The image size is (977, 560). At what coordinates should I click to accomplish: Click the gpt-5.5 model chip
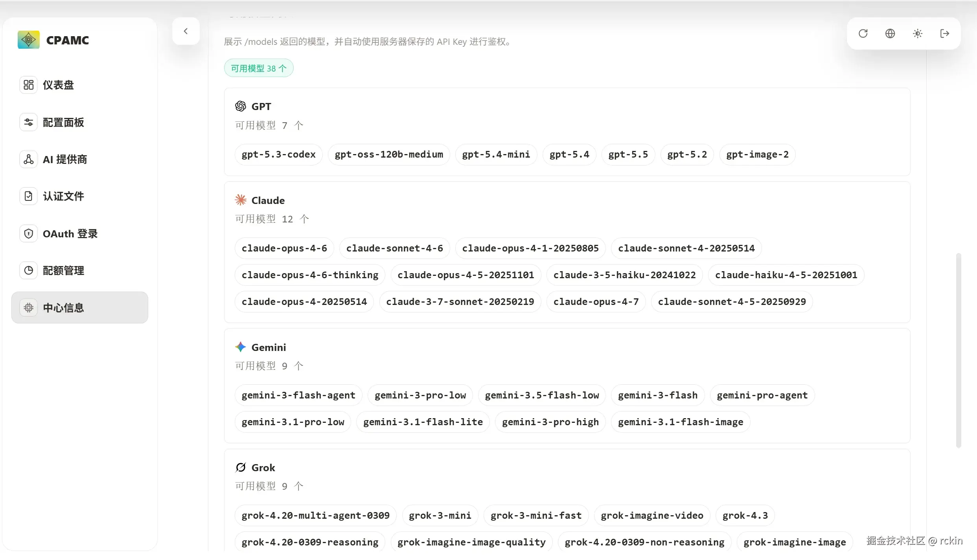(x=628, y=154)
